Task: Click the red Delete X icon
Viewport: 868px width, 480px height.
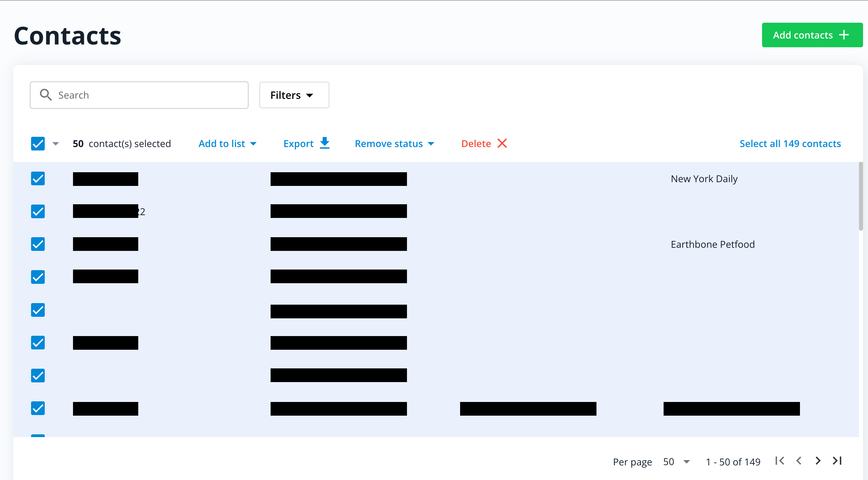Action: point(502,143)
